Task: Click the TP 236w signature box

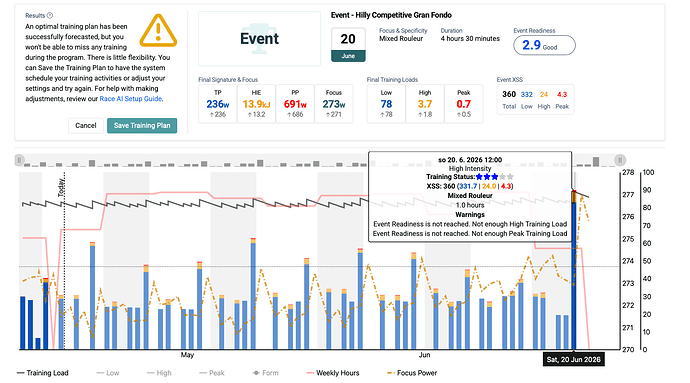Action: (217, 104)
